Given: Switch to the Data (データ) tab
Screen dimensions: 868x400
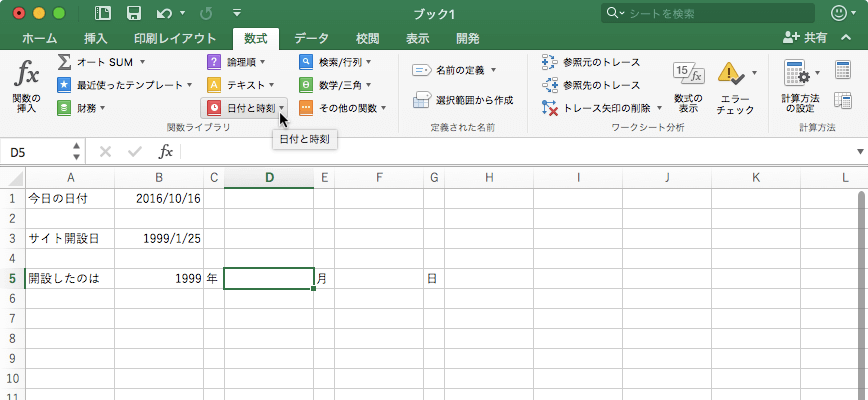Looking at the screenshot, I should [x=312, y=38].
